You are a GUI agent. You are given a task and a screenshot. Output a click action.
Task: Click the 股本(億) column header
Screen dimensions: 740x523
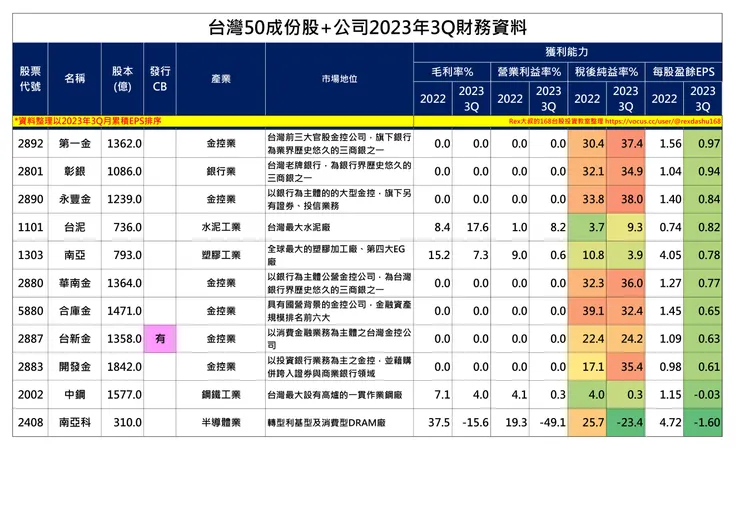click(x=122, y=79)
